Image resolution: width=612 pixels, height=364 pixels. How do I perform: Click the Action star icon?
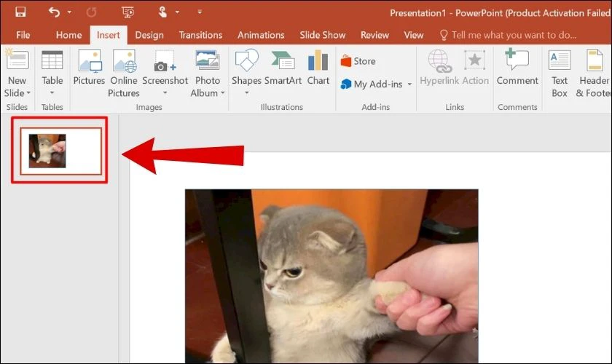pyautogui.click(x=475, y=60)
